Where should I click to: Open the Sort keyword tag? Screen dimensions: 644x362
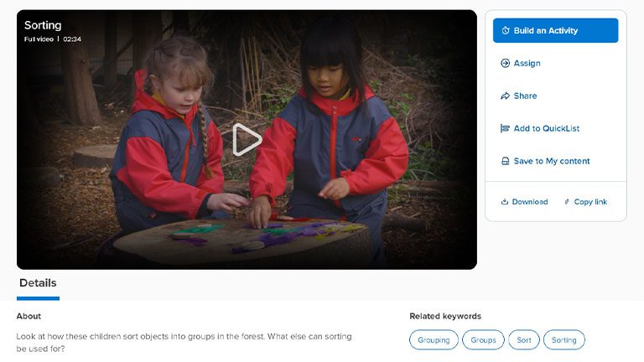click(523, 340)
